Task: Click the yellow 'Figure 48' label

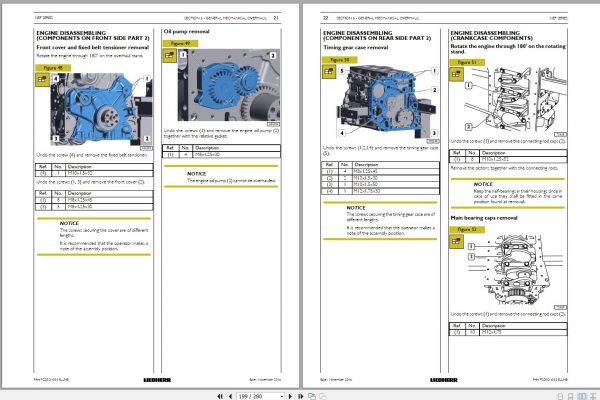Action: (x=53, y=68)
